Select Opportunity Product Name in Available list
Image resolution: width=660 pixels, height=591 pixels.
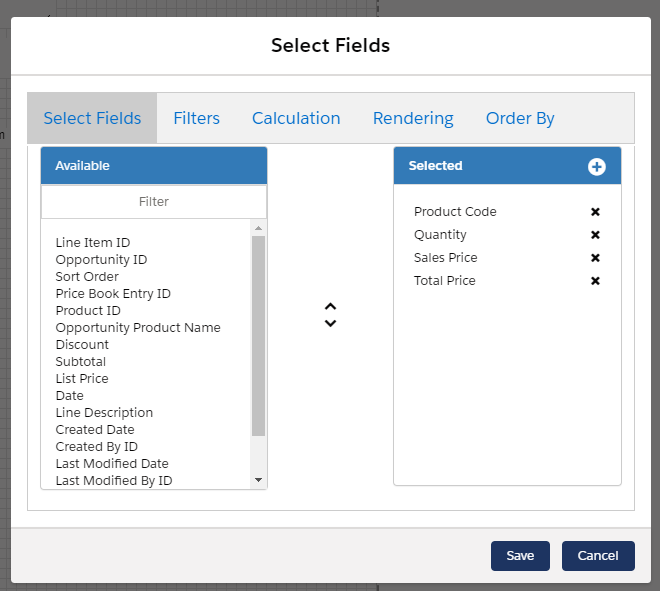pos(138,327)
